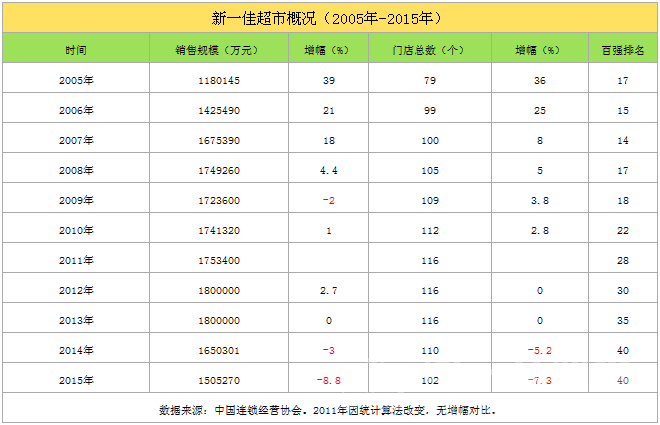
Task: Select sales value 1749260
Action: click(x=219, y=170)
